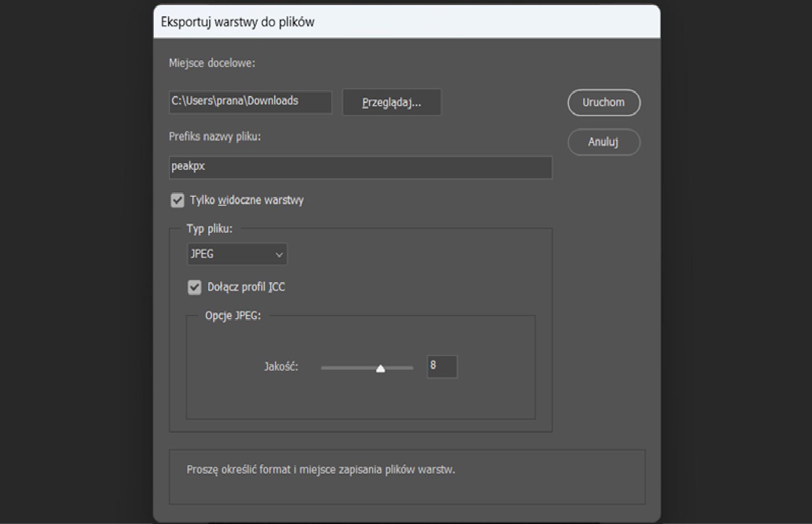812x524 pixels.
Task: Click Anuluj to cancel the export
Action: [603, 142]
